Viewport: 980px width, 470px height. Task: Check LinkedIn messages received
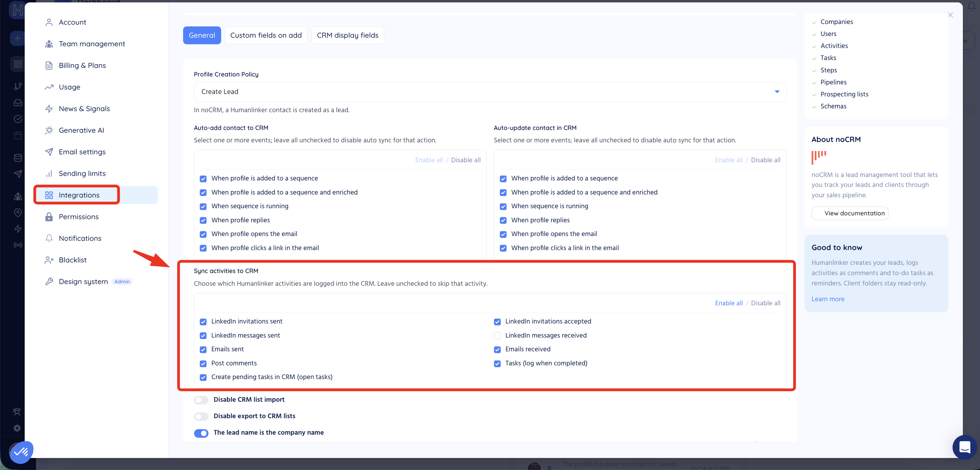(497, 336)
